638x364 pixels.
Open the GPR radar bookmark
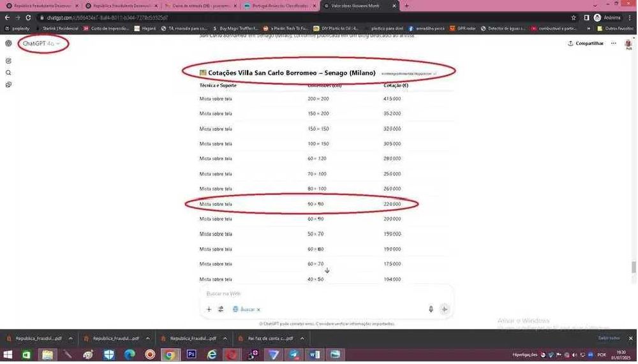(x=463, y=29)
